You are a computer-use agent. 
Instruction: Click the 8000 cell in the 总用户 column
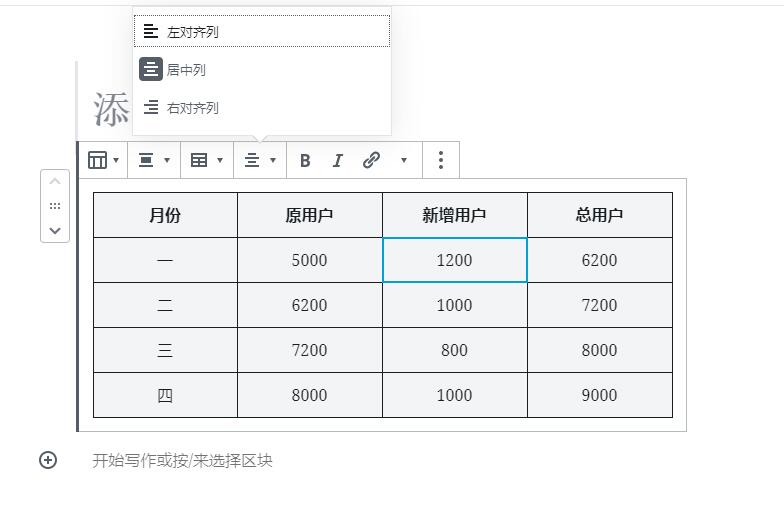click(x=600, y=350)
